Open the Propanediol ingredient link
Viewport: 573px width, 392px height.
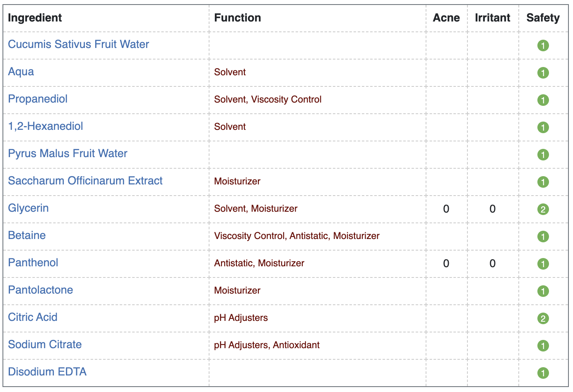click(x=38, y=99)
